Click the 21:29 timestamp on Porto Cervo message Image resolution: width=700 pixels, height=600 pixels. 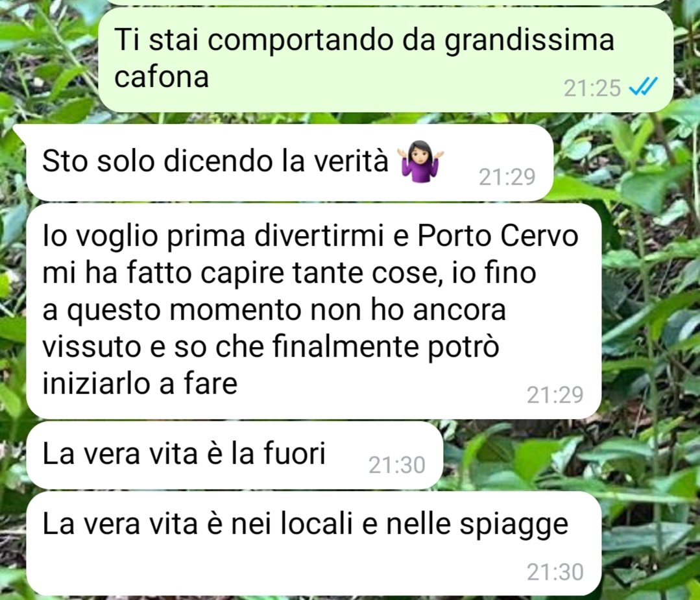tap(555, 394)
